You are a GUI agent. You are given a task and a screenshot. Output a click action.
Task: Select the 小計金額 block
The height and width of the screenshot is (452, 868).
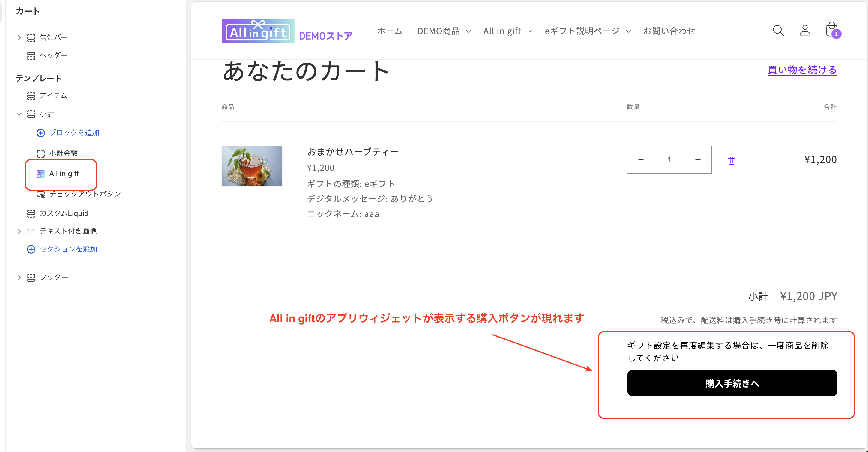point(63,153)
